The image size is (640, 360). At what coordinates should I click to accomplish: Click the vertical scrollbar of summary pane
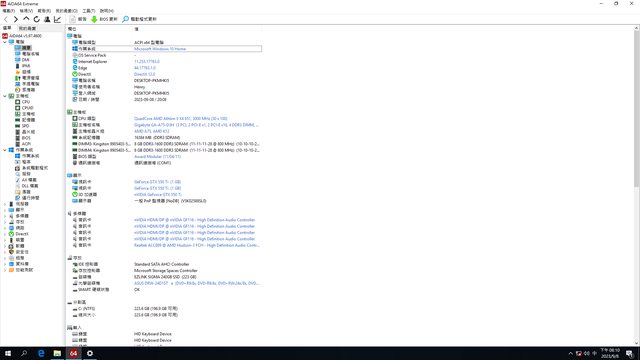click(x=636, y=186)
